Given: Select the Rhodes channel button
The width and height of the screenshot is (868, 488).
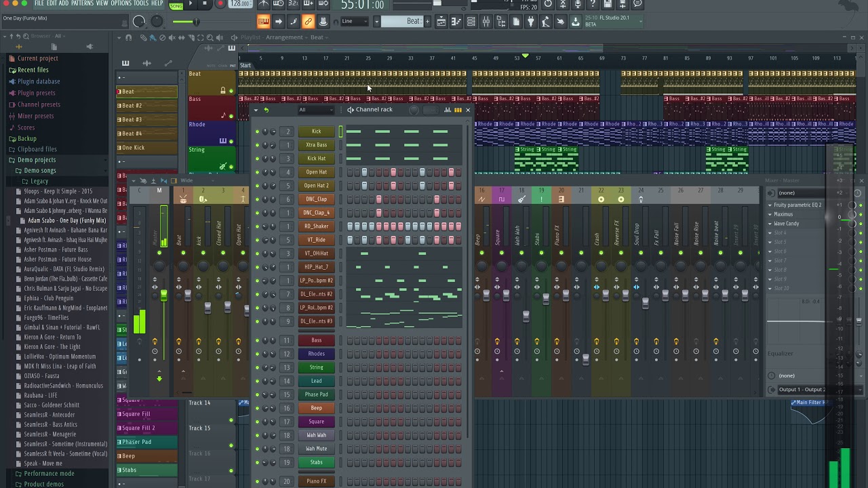Looking at the screenshot, I should [x=316, y=354].
